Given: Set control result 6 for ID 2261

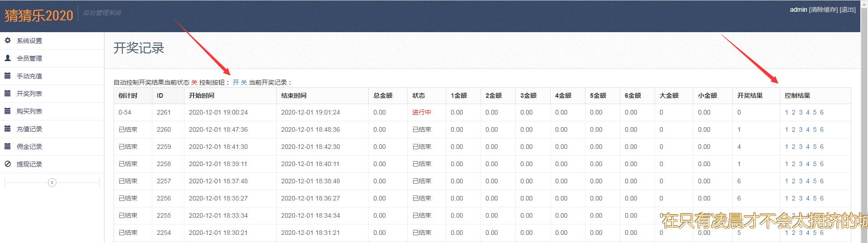Looking at the screenshot, I should coord(822,112).
